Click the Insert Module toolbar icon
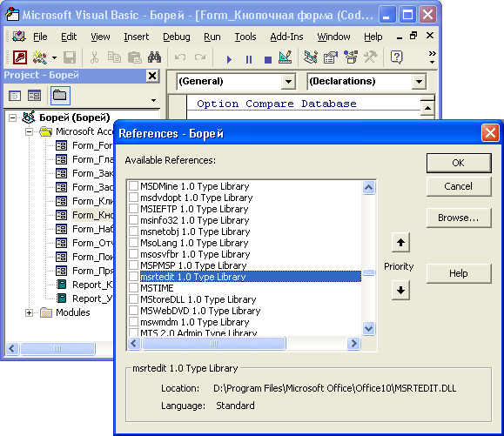Image resolution: width=504 pixels, height=436 pixels. 40,57
